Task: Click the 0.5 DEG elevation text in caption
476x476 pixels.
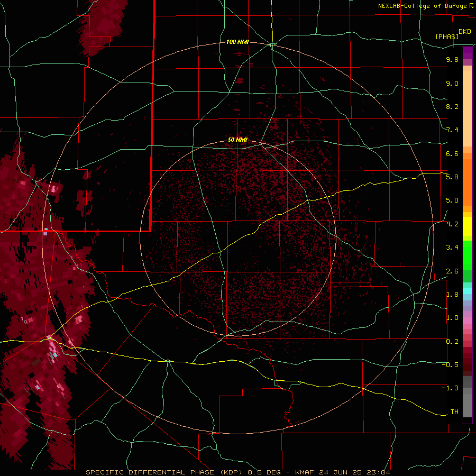Action: tap(266, 472)
